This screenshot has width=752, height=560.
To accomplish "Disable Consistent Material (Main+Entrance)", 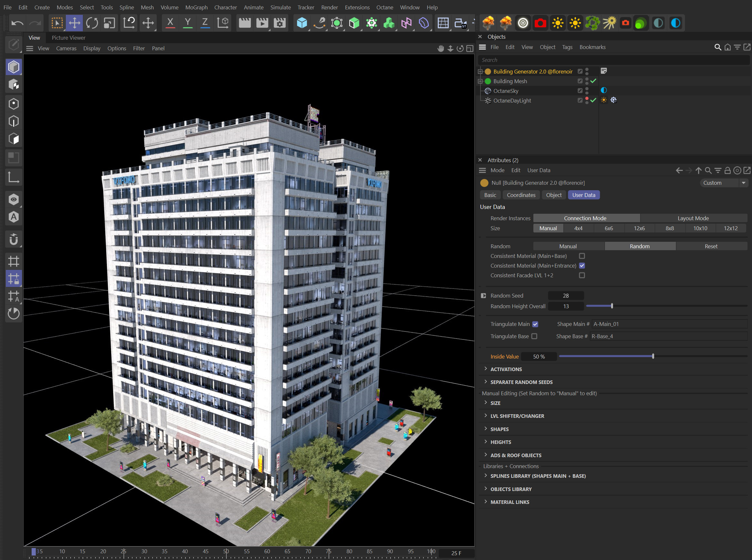I will (582, 266).
